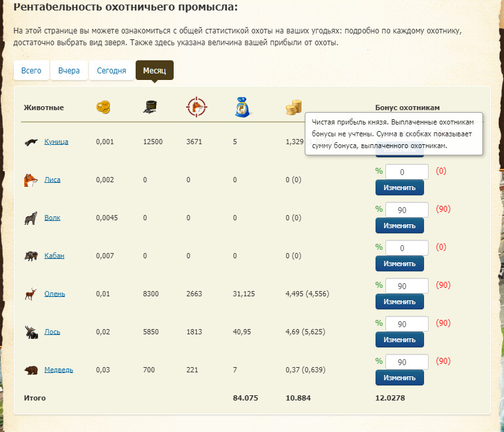Focus the bonus percent field for Лиса
Screen dimensions: 504x432
(406, 172)
